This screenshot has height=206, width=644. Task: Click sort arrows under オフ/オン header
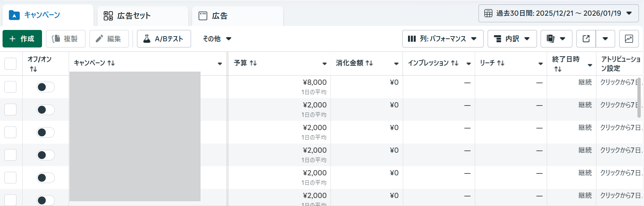pyautogui.click(x=33, y=69)
